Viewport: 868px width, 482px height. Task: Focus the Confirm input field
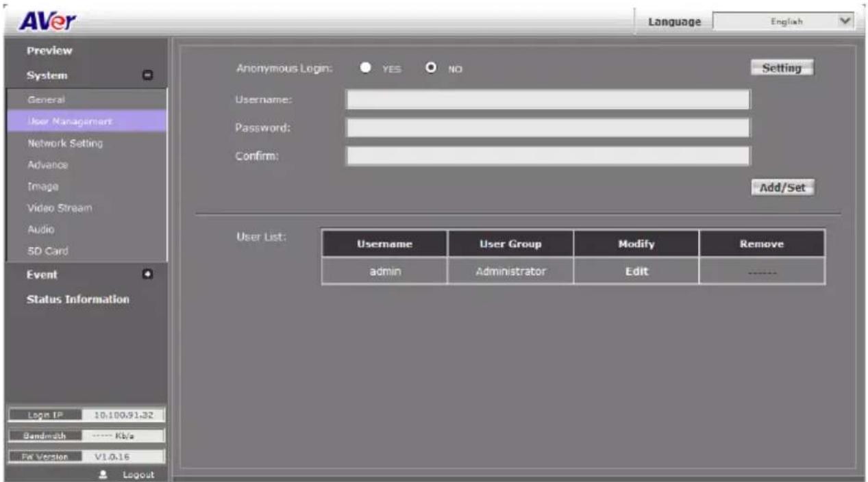pos(547,156)
